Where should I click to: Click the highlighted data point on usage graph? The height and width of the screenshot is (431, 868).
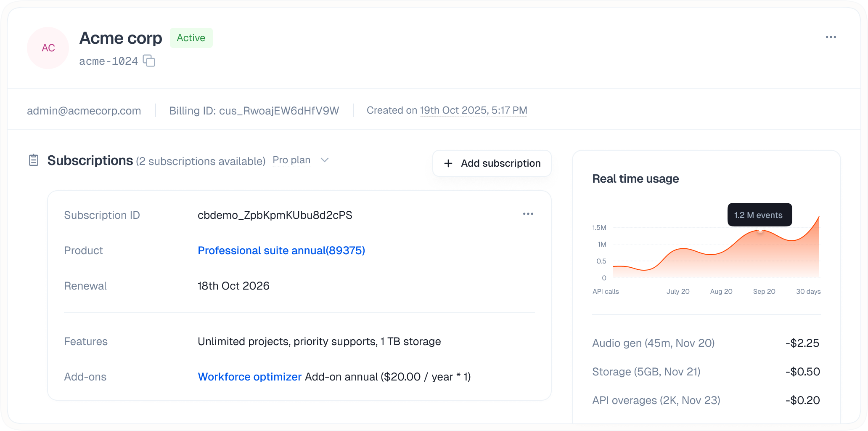(760, 231)
